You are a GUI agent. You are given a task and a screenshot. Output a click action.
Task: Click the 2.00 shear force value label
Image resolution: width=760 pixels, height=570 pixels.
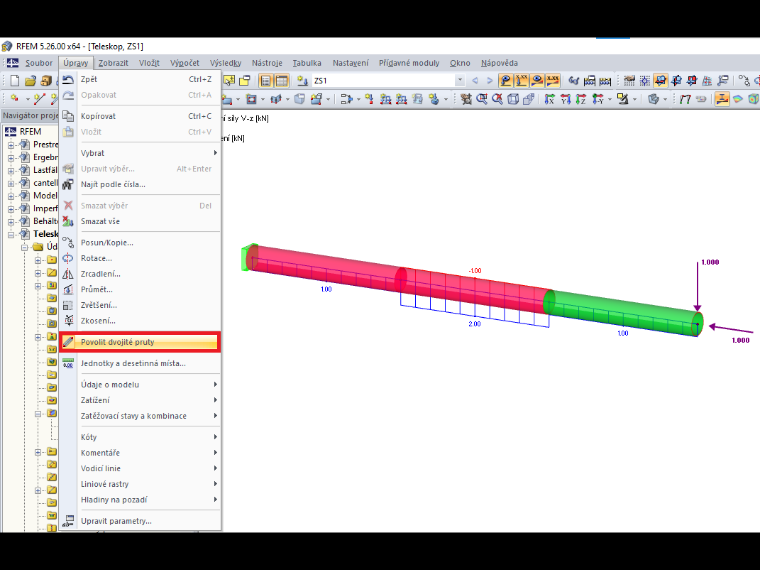click(475, 324)
